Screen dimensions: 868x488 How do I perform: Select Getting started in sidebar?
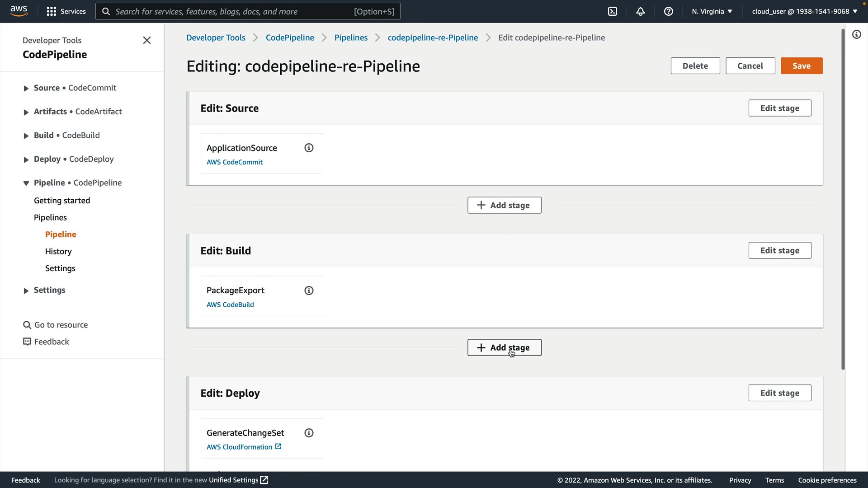pyautogui.click(x=62, y=201)
